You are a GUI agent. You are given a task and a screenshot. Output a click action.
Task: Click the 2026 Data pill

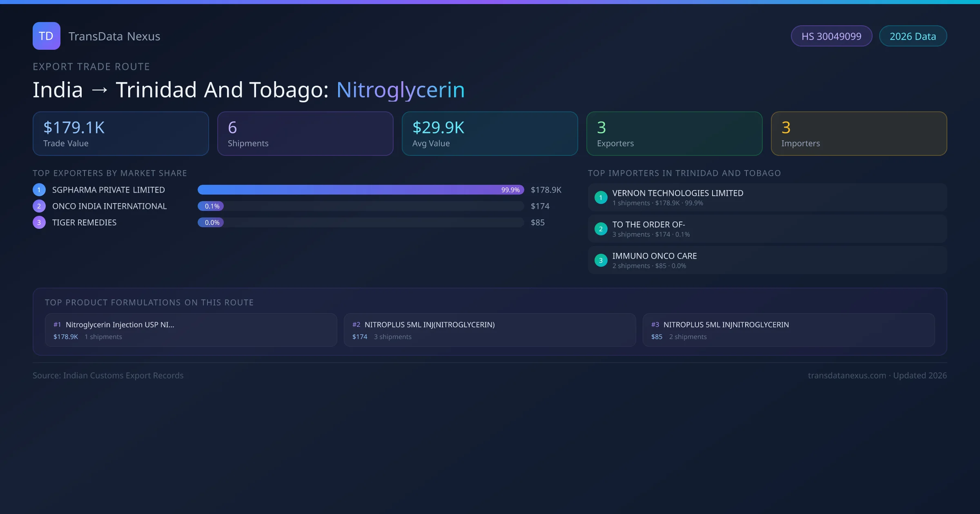(913, 36)
